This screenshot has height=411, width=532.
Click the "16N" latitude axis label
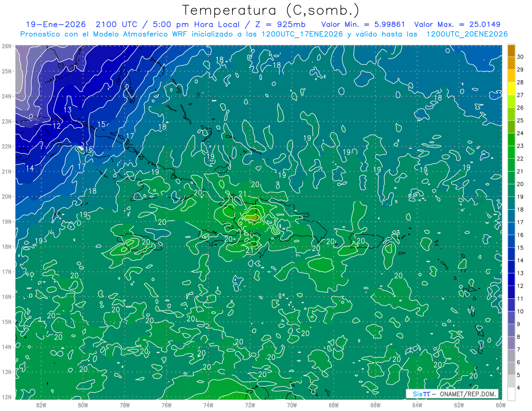tap(6, 297)
